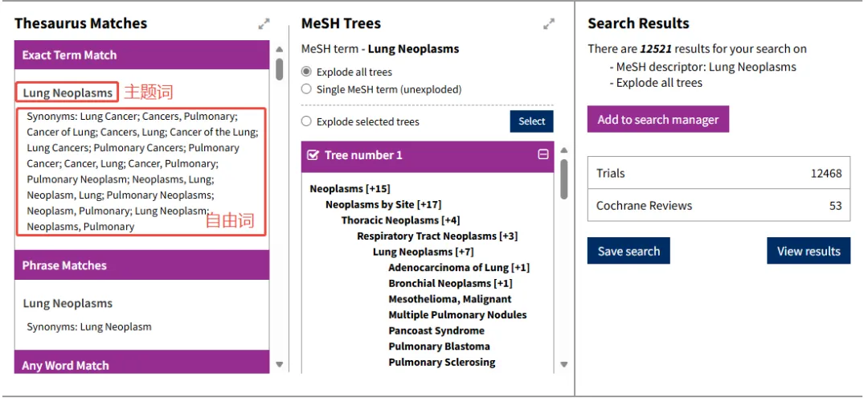Image resolution: width=868 pixels, height=398 pixels.
Task: Click the View results button
Action: [x=809, y=251]
